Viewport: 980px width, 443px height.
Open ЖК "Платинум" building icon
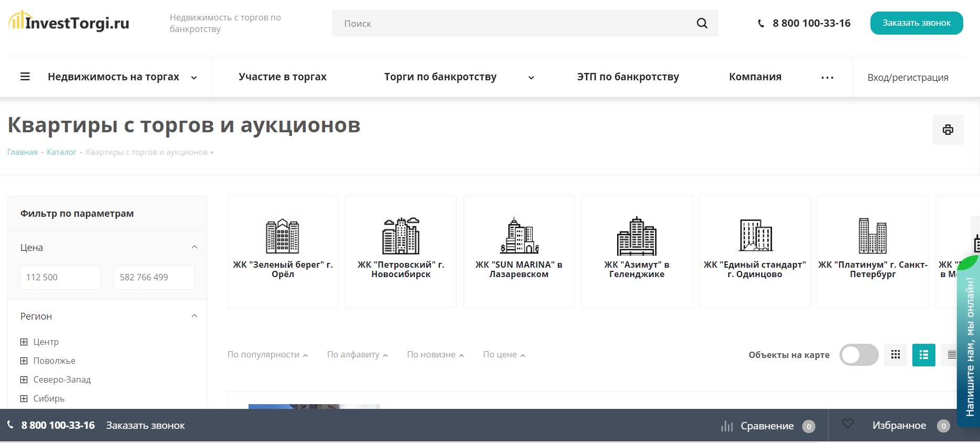873,236
